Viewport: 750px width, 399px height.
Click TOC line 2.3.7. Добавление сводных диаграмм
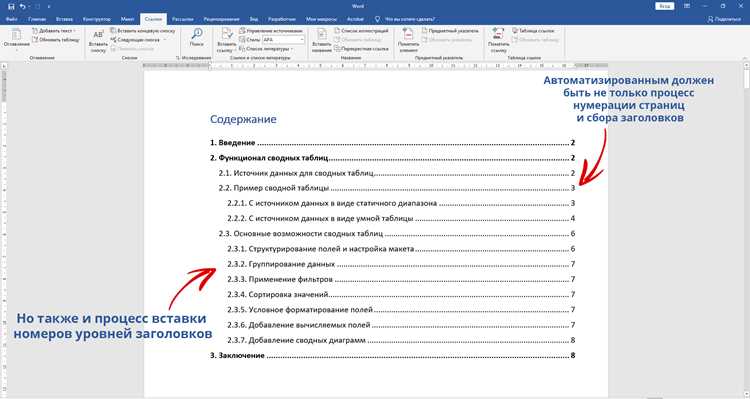[x=401, y=340]
